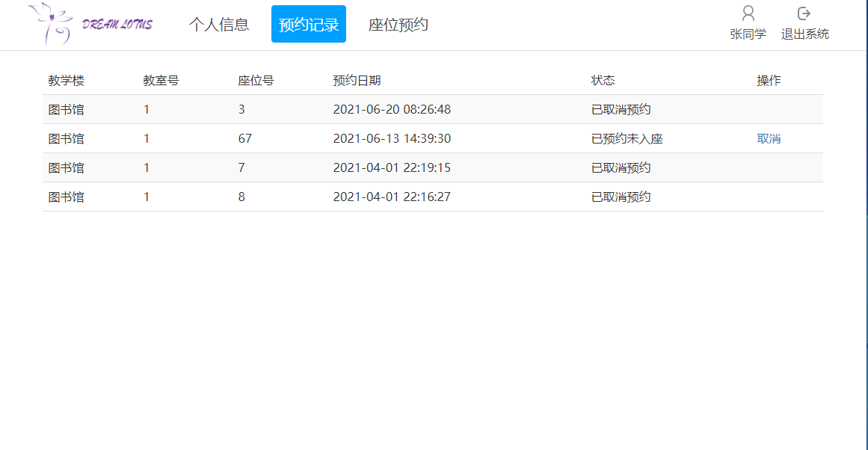Click 取消 to cancel seat 67 reservation
Image resolution: width=868 pixels, height=450 pixels.
[768, 138]
